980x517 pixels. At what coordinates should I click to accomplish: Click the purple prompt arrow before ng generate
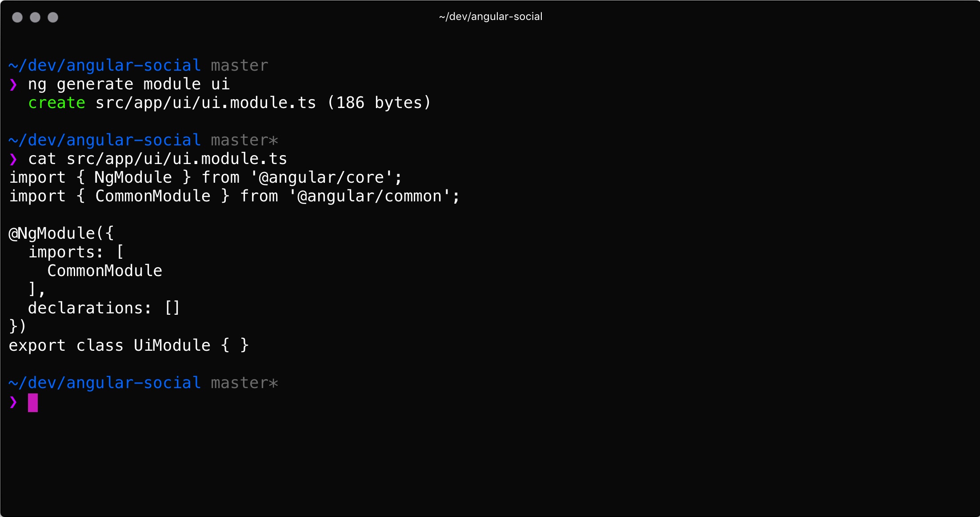point(13,84)
